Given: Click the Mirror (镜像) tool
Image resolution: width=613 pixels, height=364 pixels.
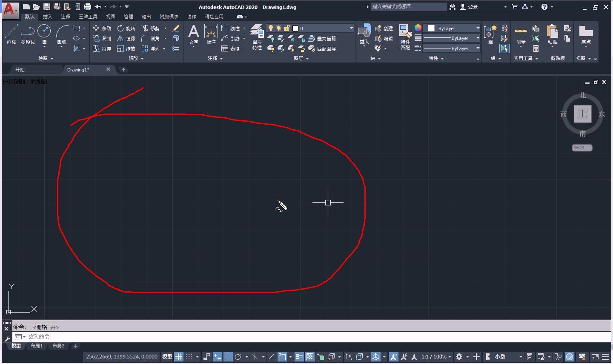Looking at the screenshot, I should tap(126, 38).
